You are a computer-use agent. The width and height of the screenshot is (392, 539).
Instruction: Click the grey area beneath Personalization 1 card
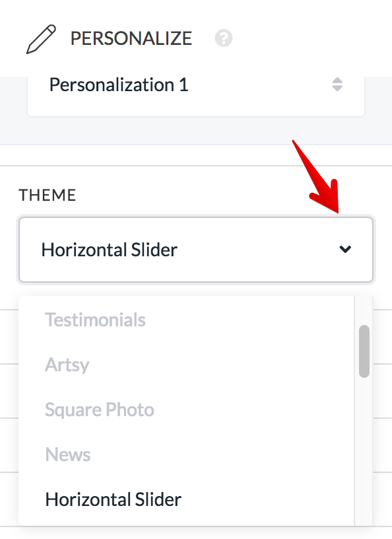point(196,131)
